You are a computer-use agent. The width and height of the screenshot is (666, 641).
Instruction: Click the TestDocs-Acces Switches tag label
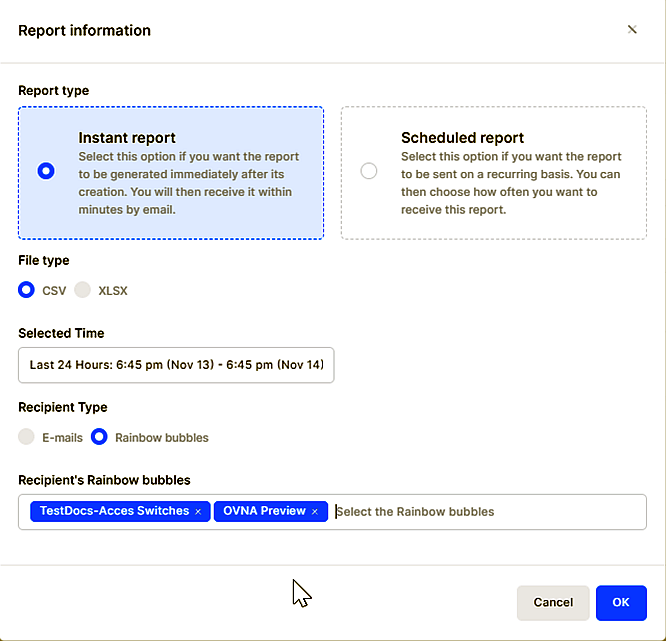(113, 511)
